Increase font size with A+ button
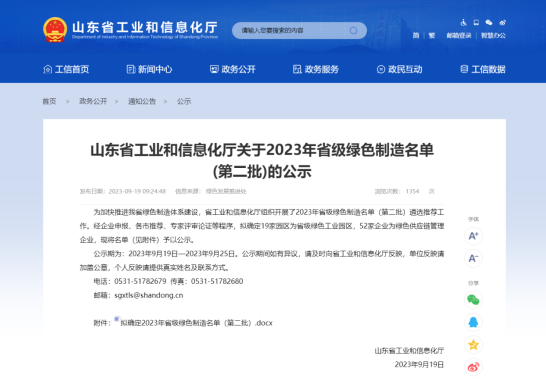 click(473, 236)
